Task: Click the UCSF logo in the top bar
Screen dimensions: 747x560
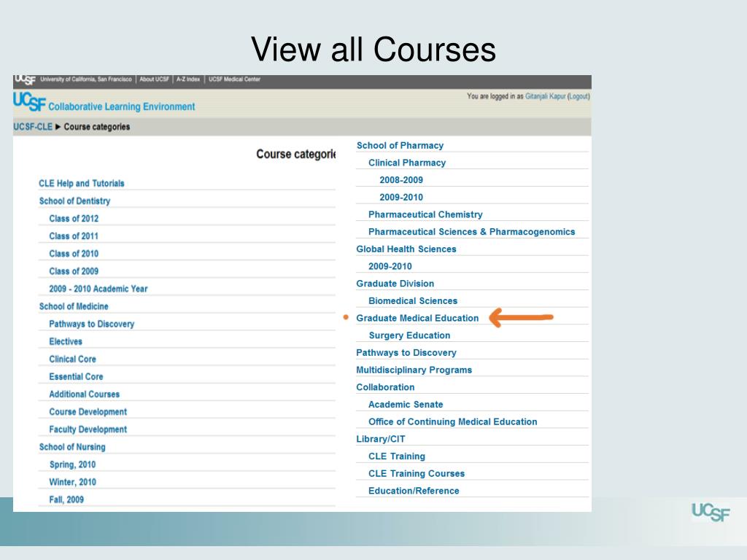Action: pyautogui.click(x=24, y=79)
